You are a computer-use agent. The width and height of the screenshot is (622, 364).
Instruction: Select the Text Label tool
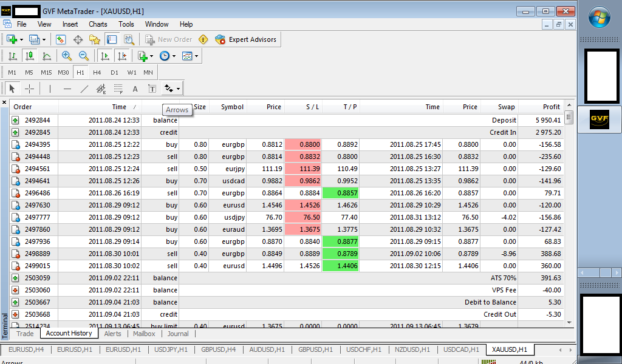tap(152, 89)
